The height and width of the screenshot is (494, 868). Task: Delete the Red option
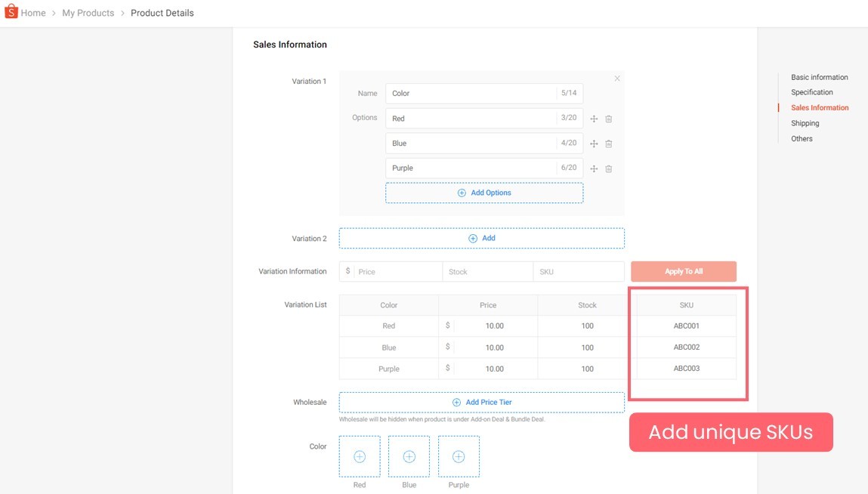click(x=608, y=119)
